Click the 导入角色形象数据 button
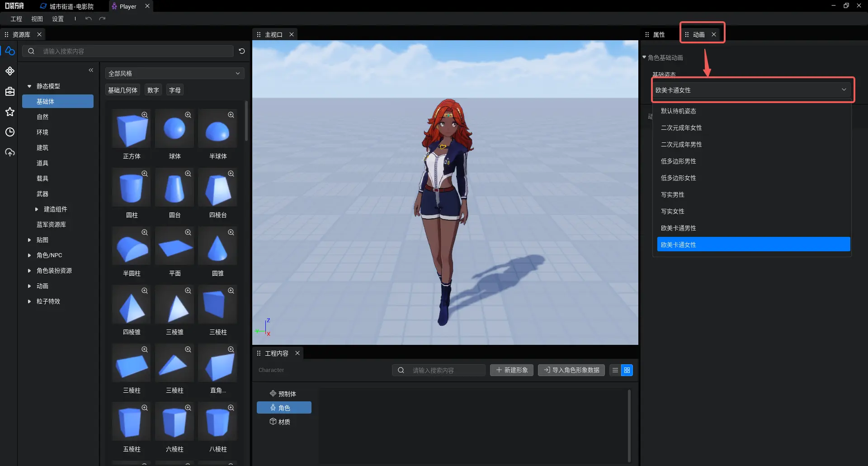868x466 pixels. point(571,370)
